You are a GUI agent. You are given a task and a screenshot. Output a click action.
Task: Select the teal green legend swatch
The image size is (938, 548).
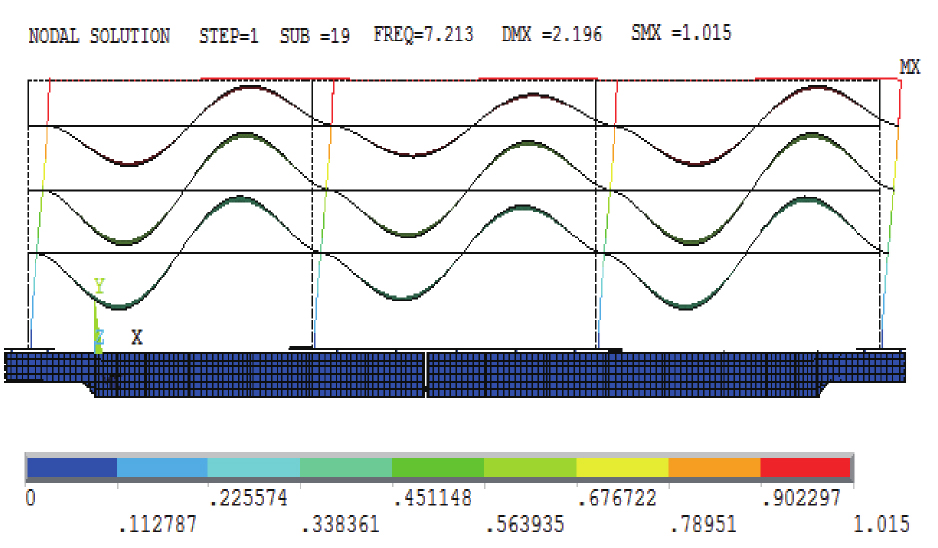click(x=346, y=467)
